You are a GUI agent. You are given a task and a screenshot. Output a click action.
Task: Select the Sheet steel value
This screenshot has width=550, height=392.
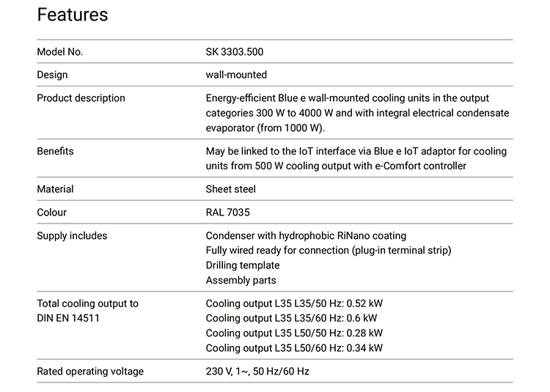(231, 189)
